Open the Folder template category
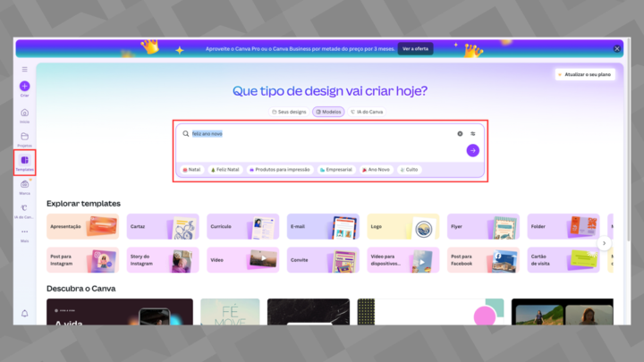The width and height of the screenshot is (644, 362). 563,226
